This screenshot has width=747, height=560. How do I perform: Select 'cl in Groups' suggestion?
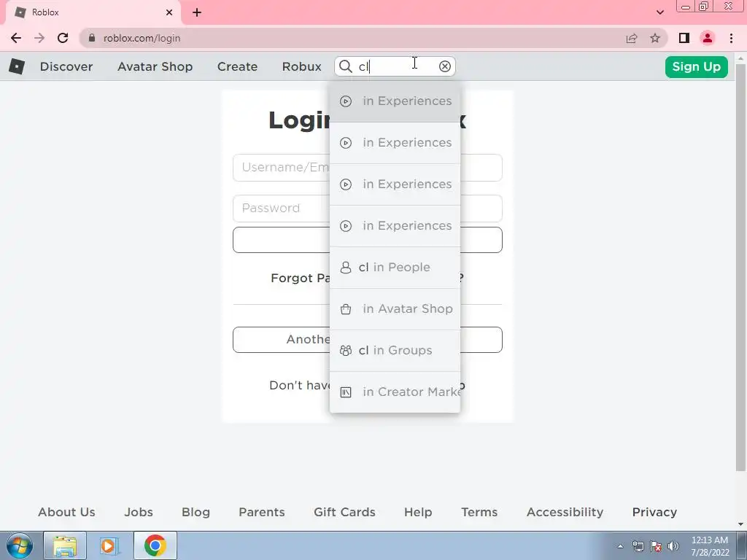tap(395, 351)
